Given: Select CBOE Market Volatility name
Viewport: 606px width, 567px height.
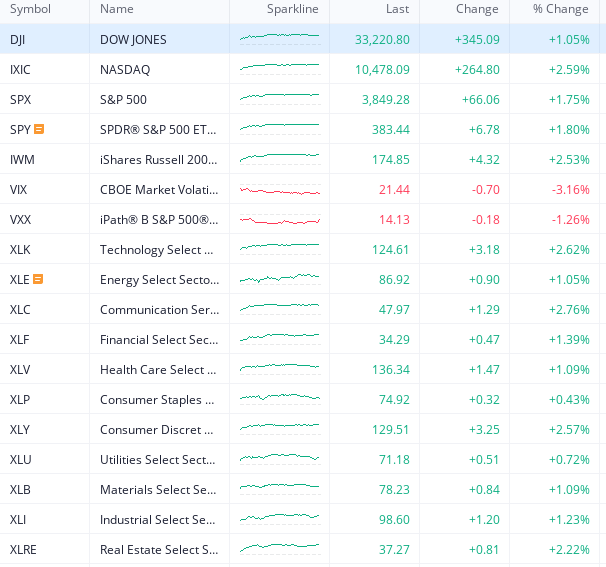Looking at the screenshot, I should coord(159,189).
